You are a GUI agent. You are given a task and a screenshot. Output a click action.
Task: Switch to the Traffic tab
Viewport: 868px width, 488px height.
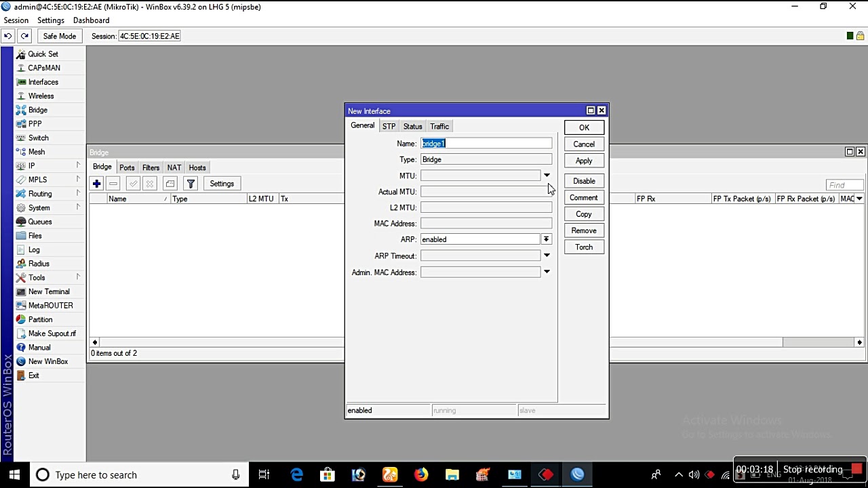439,126
